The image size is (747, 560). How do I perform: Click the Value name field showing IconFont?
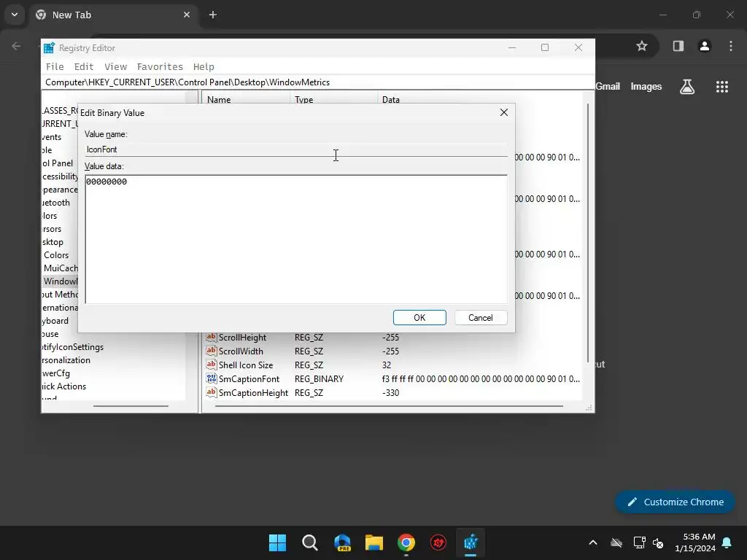point(296,149)
